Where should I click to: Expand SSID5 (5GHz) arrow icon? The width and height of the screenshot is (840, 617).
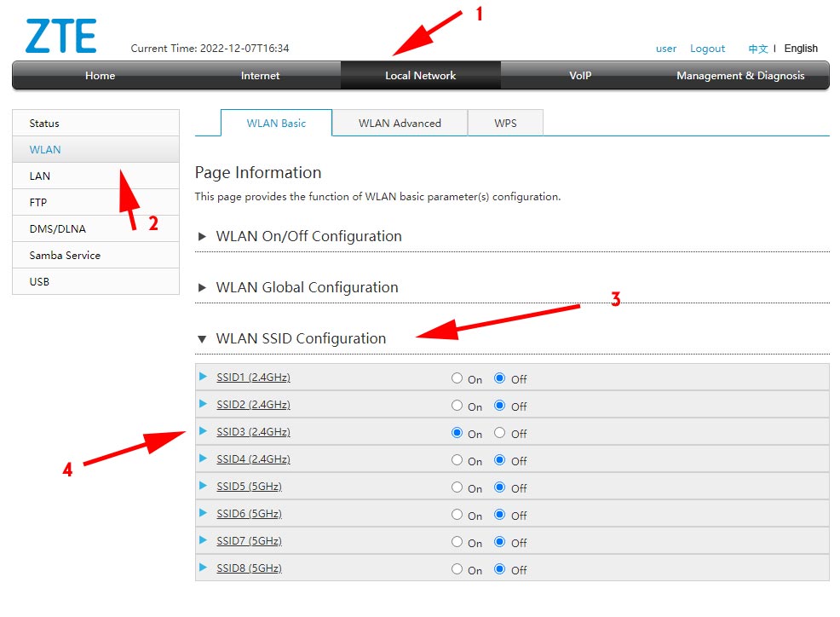(203, 486)
